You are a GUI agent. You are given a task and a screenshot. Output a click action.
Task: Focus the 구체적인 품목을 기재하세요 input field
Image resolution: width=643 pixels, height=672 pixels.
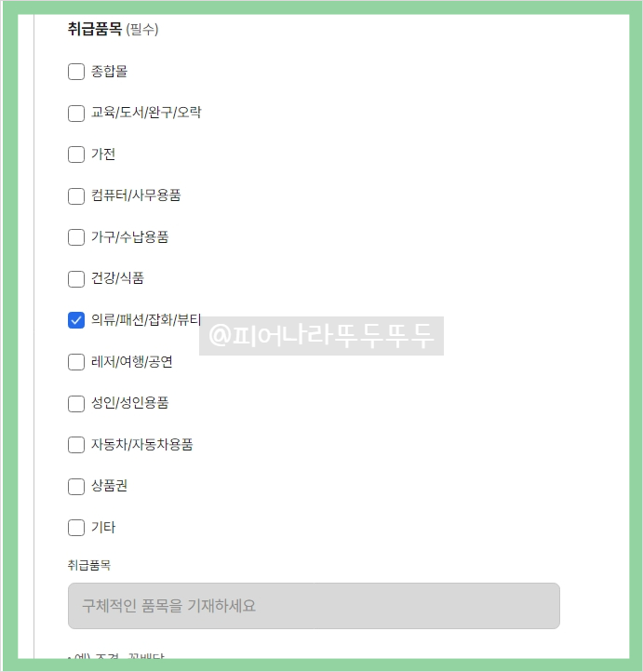[x=314, y=606]
